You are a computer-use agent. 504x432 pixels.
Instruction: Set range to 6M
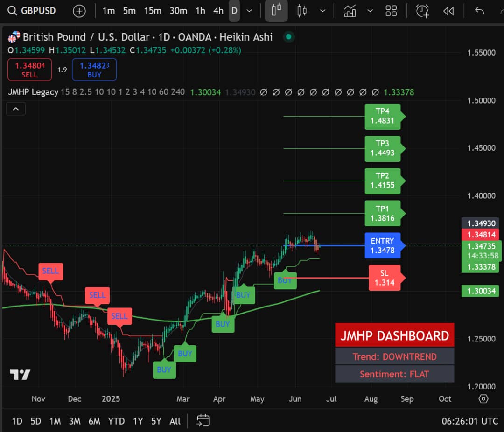coord(94,421)
